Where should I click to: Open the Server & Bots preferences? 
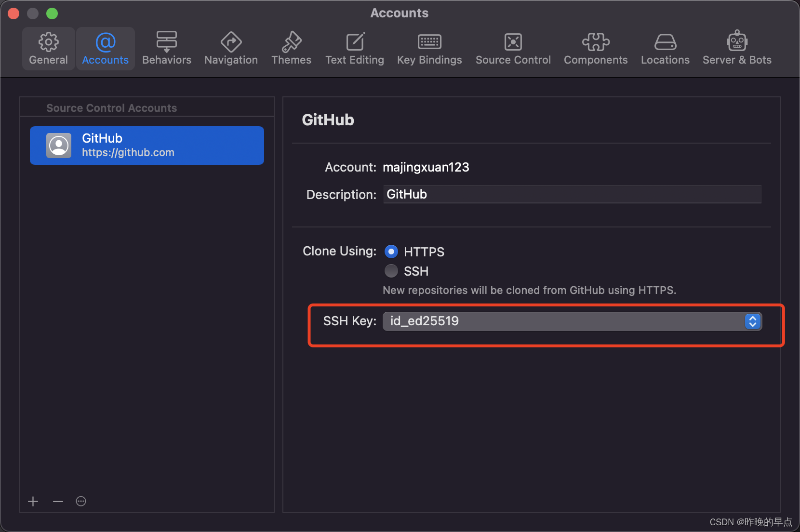click(737, 49)
